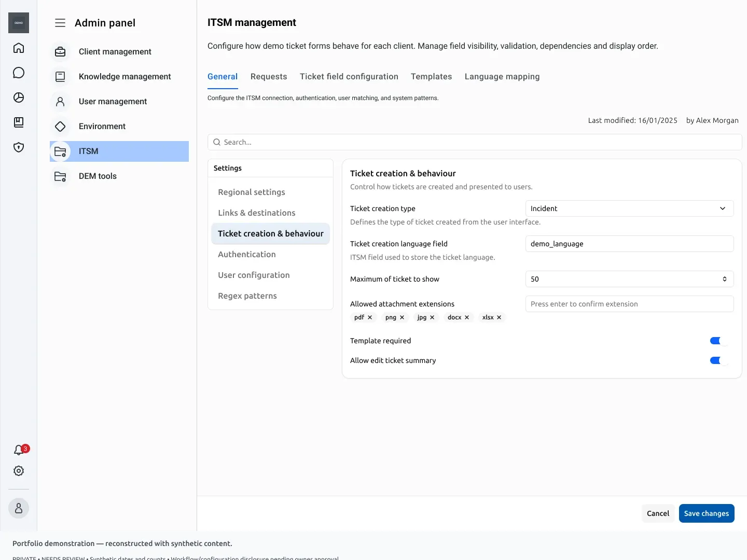Open the shield security icon
Viewport: 747px width, 560px height.
19,147
